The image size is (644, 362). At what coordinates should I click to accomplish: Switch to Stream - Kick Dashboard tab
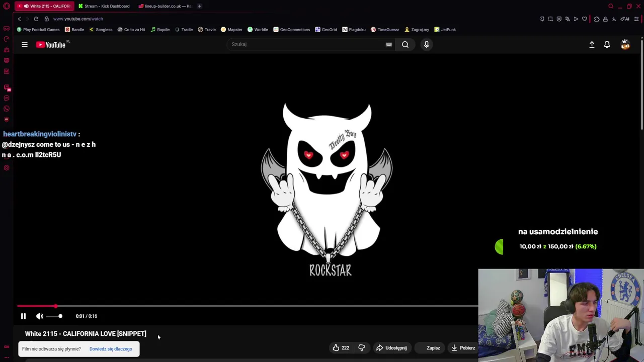click(104, 6)
